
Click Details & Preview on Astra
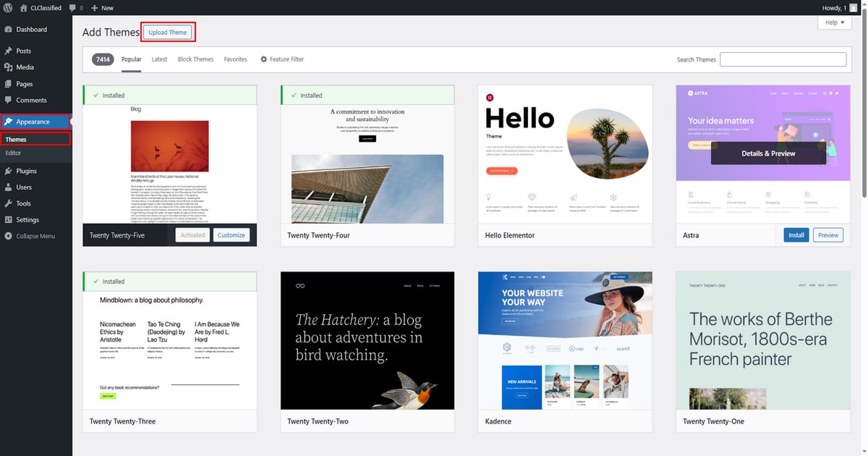768,153
